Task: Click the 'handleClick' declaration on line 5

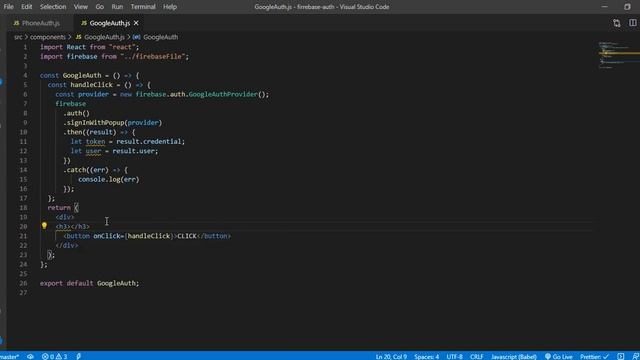Action: pyautogui.click(x=91, y=85)
